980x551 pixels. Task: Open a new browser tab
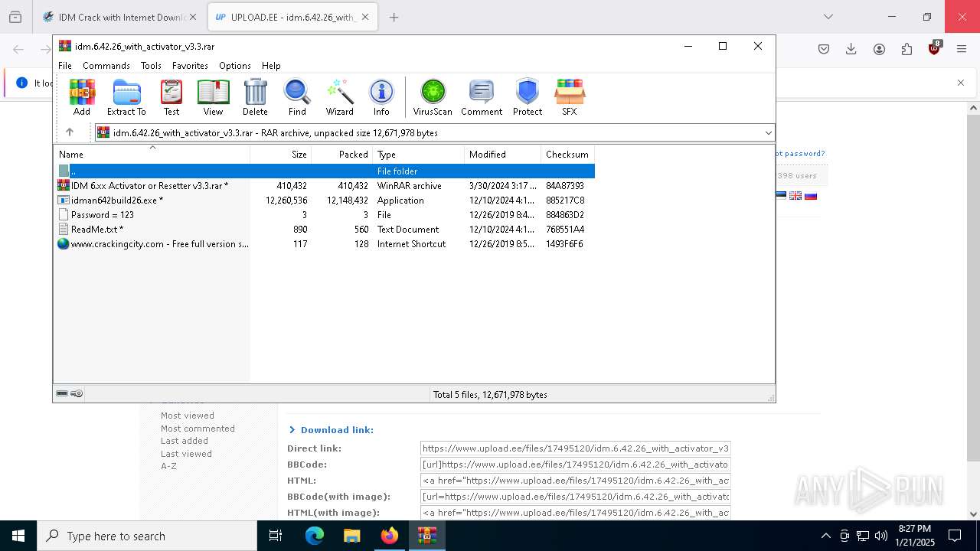click(394, 17)
